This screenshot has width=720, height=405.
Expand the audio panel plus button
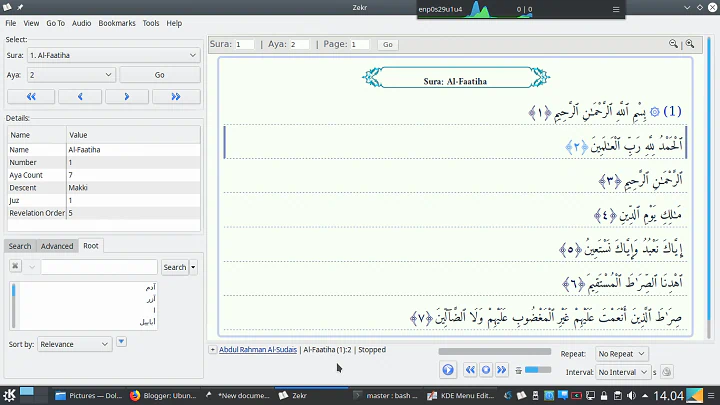coord(213,350)
